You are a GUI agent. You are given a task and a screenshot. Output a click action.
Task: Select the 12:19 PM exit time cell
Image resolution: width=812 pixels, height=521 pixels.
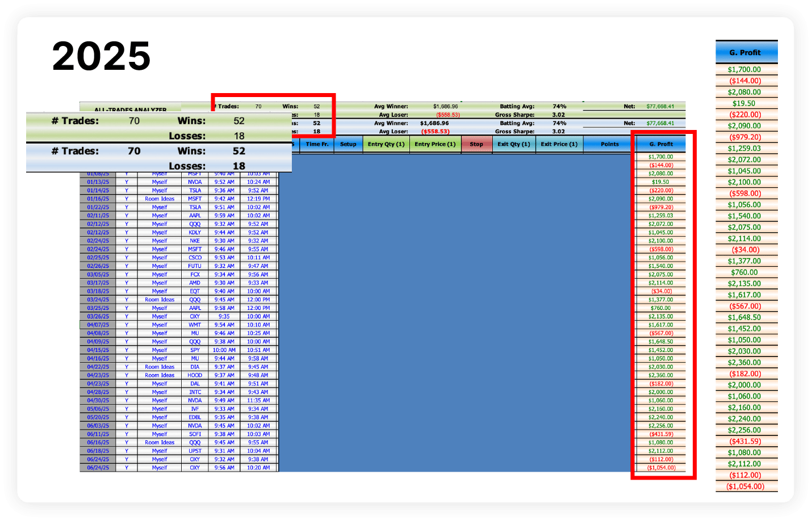coord(258,199)
